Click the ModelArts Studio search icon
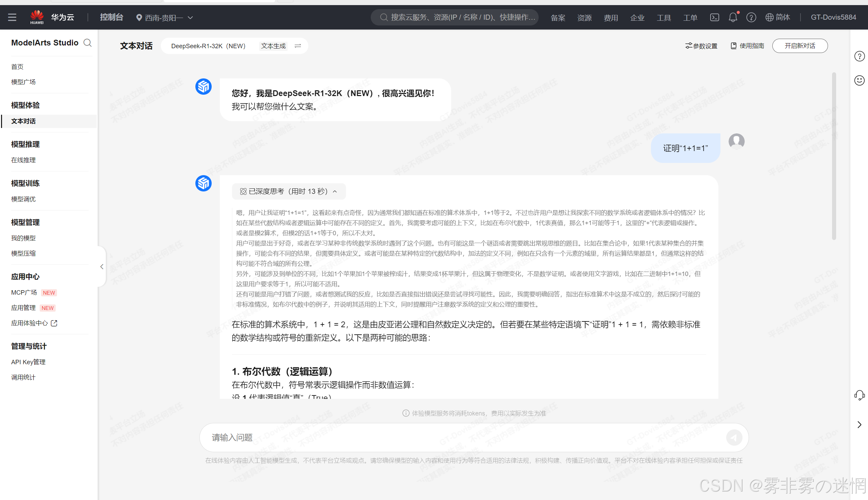Viewport: 868px width, 500px height. tap(88, 42)
